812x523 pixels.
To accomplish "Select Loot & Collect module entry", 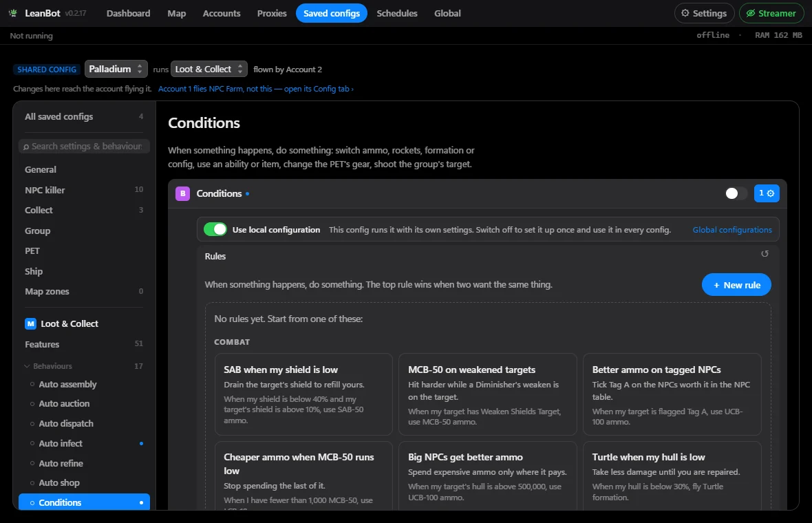I will pyautogui.click(x=84, y=323).
